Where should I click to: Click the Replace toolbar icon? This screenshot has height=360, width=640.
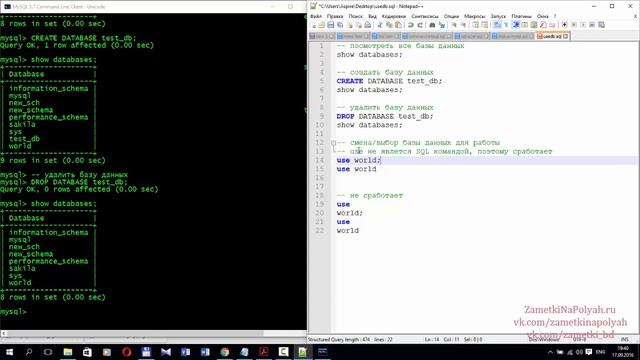coord(441,25)
